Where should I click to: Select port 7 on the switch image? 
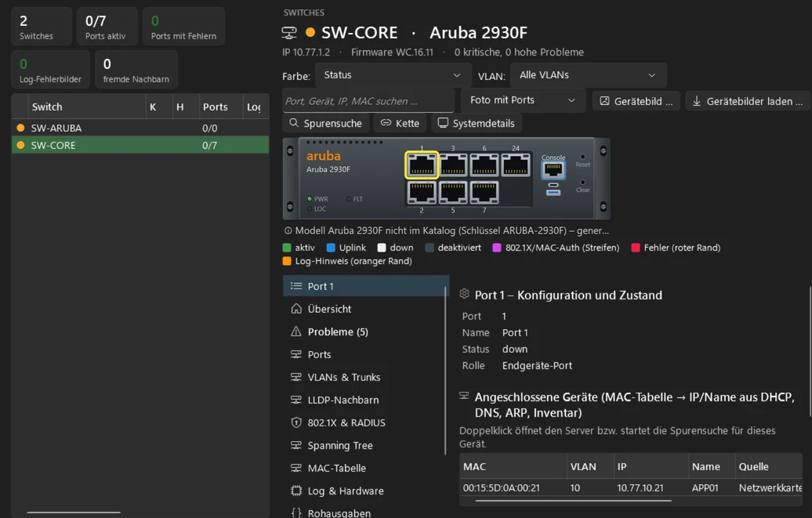484,192
